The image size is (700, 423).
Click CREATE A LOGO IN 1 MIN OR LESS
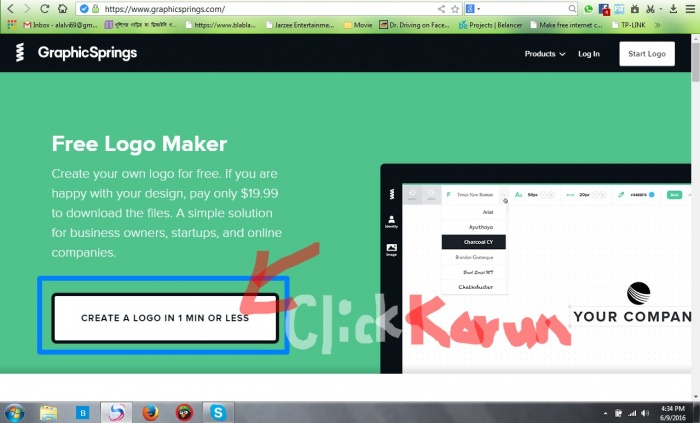tap(165, 318)
